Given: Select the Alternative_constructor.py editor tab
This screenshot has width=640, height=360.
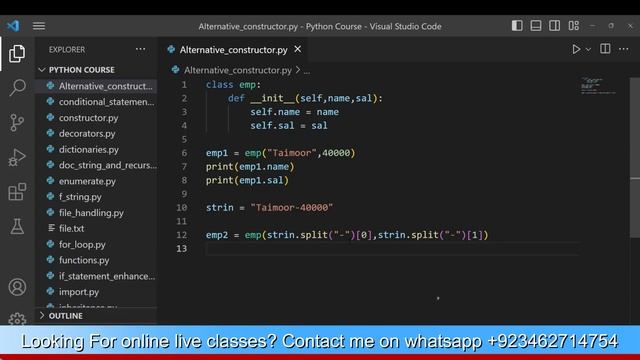Looking at the screenshot, I should click(x=233, y=49).
